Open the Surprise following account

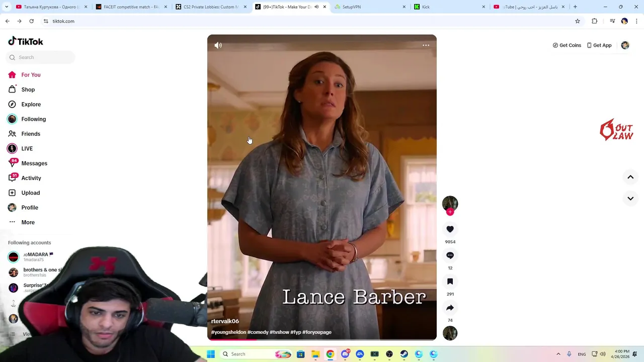(28, 287)
